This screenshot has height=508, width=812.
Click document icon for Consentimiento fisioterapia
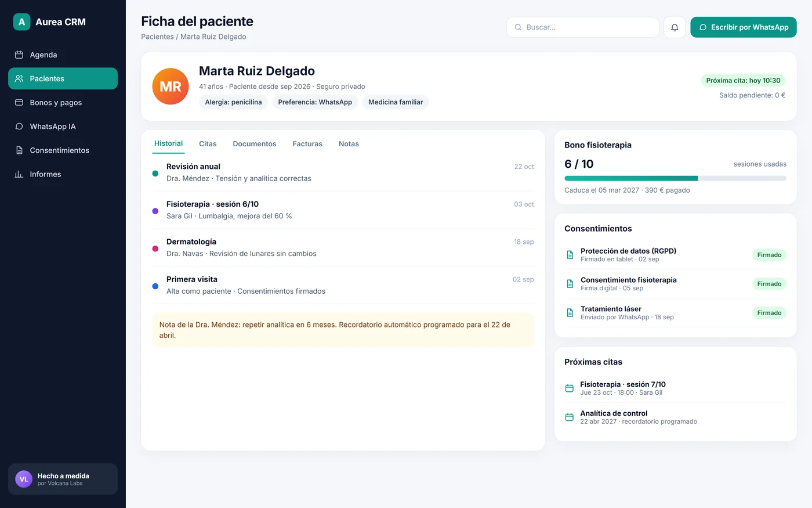[570, 284]
